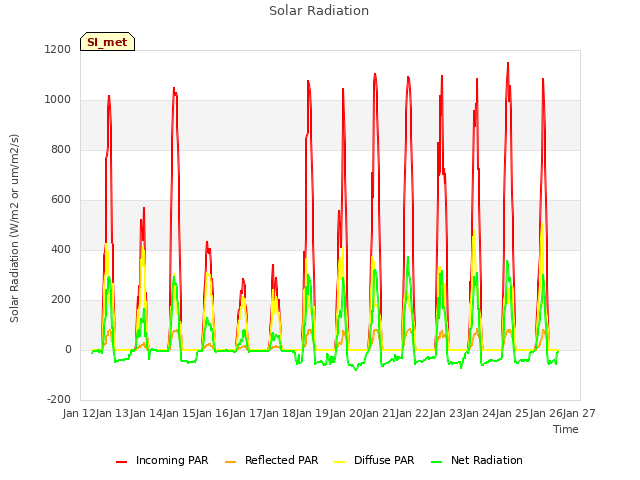The height and width of the screenshot is (480, 640).
Task: Toggle the Net Radiation legend entry
Action: pos(477,460)
